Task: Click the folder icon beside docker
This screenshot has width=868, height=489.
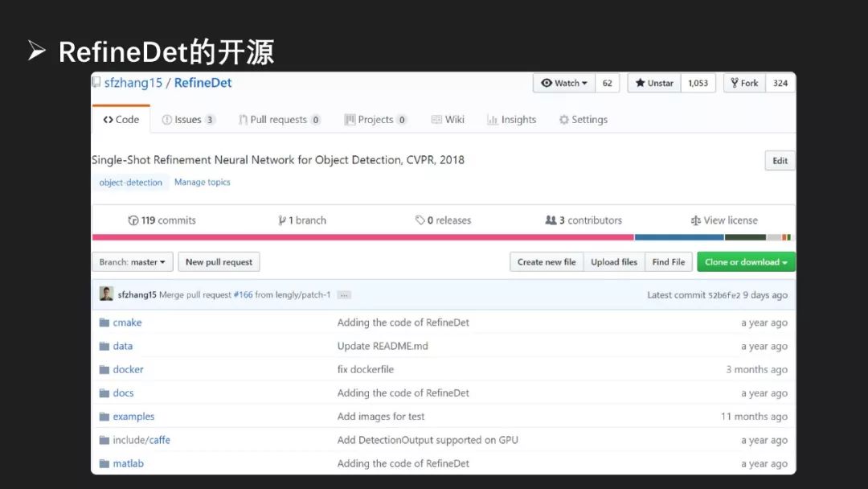Action: (x=104, y=369)
